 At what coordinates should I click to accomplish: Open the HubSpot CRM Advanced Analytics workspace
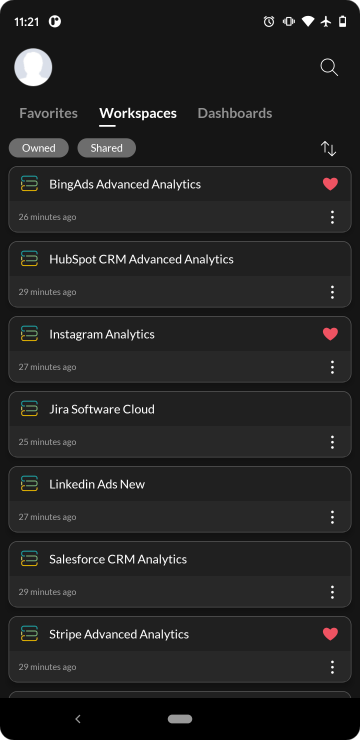(x=180, y=275)
